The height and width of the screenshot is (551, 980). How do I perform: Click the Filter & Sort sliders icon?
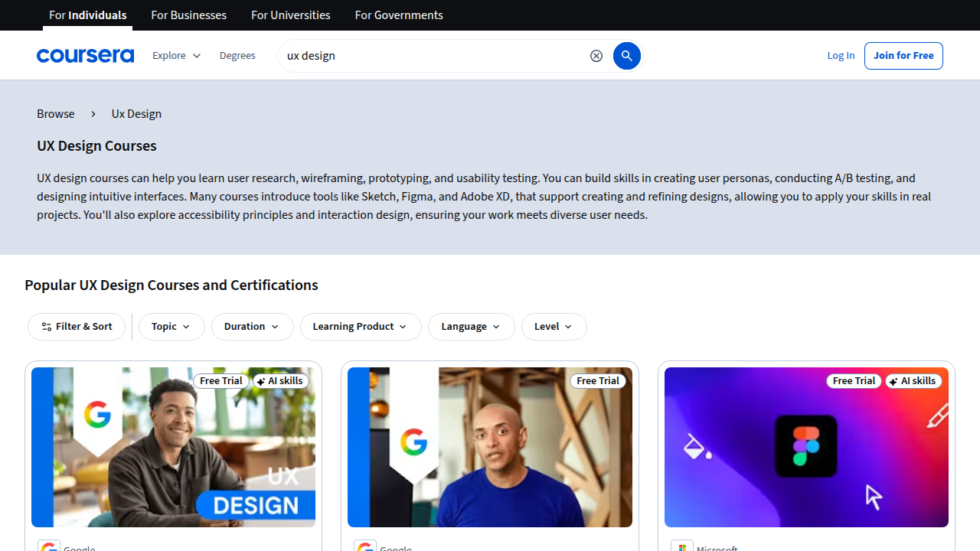[47, 327]
